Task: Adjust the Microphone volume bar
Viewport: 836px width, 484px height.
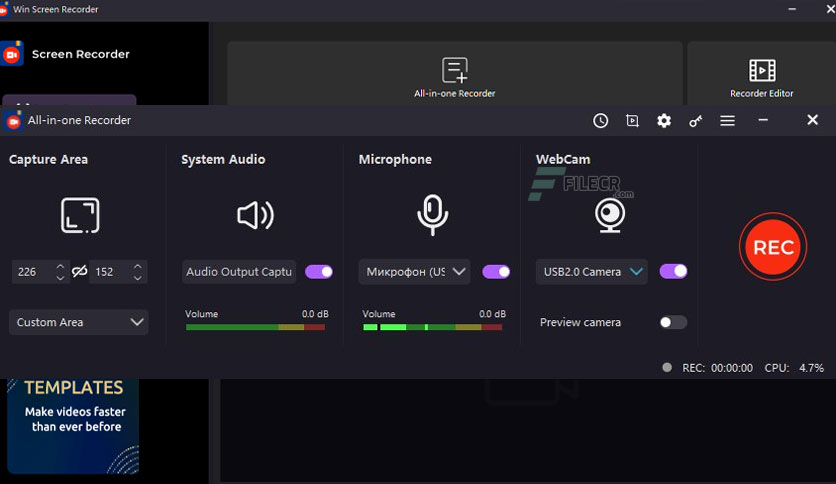Action: (x=432, y=327)
